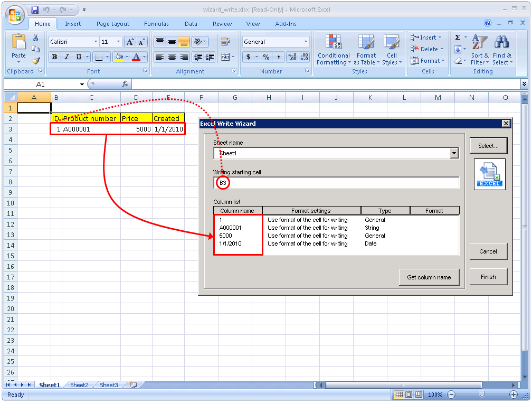The image size is (532, 403).
Task: Click the Finish button
Action: 488,276
